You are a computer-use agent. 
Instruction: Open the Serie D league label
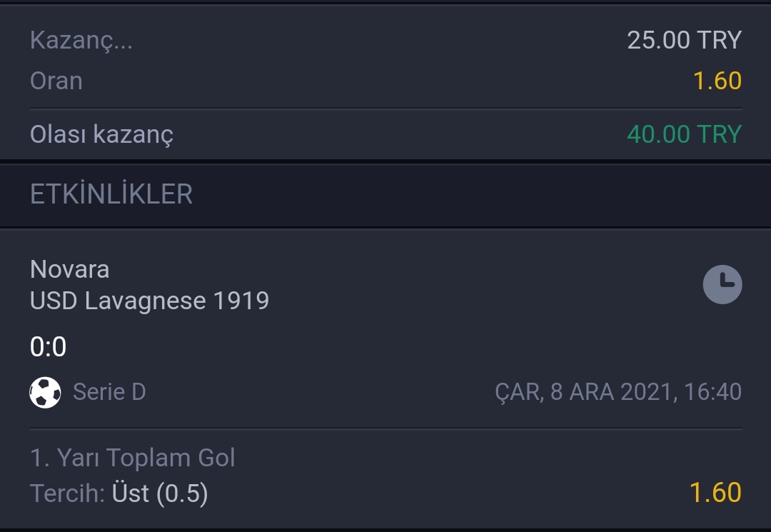[109, 392]
